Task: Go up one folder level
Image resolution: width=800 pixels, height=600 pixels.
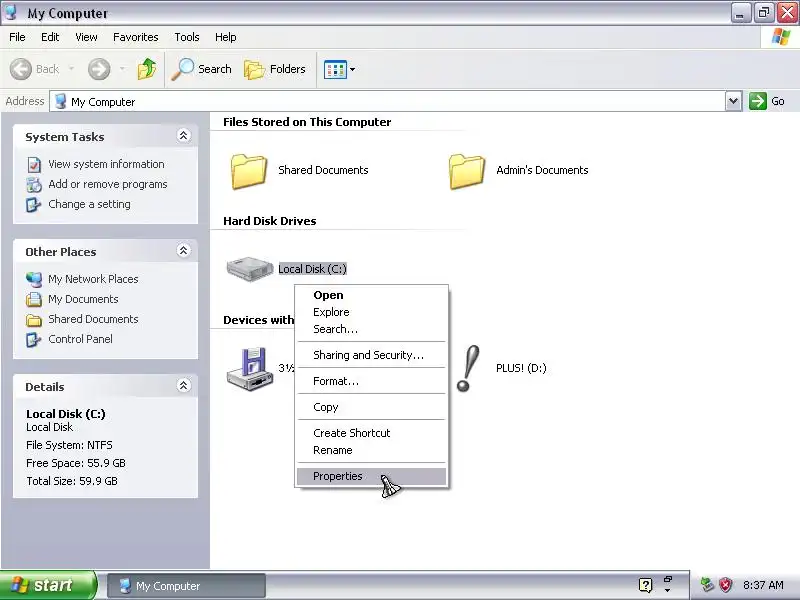Action: point(147,69)
